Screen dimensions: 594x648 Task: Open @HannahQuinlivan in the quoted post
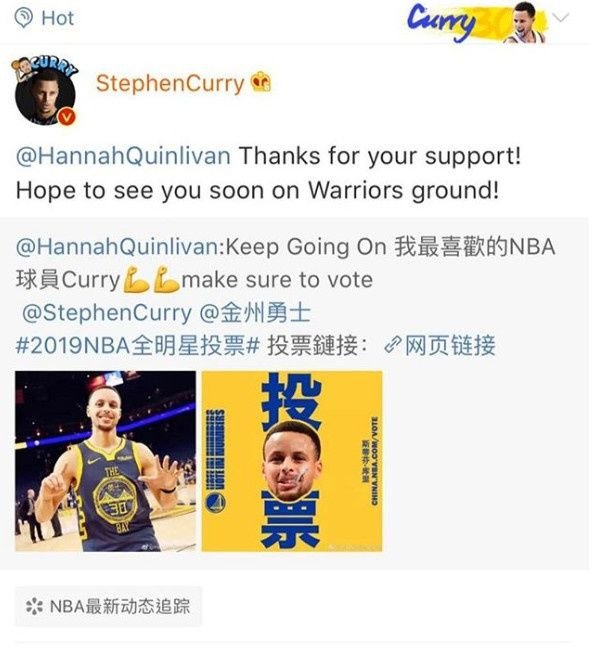(x=119, y=247)
